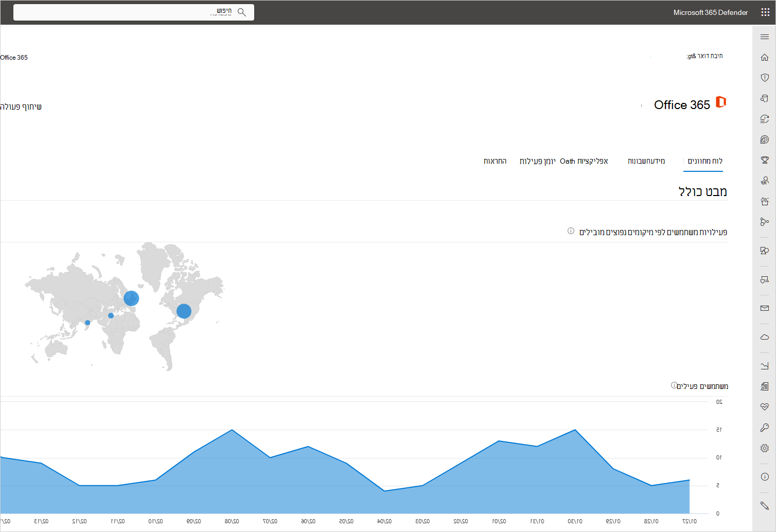Click the active users peak at 02/08
This screenshot has height=532, width=776.
(232, 430)
